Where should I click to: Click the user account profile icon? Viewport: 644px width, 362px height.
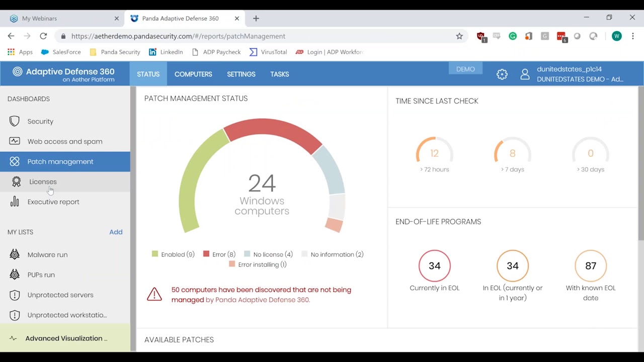click(x=525, y=74)
